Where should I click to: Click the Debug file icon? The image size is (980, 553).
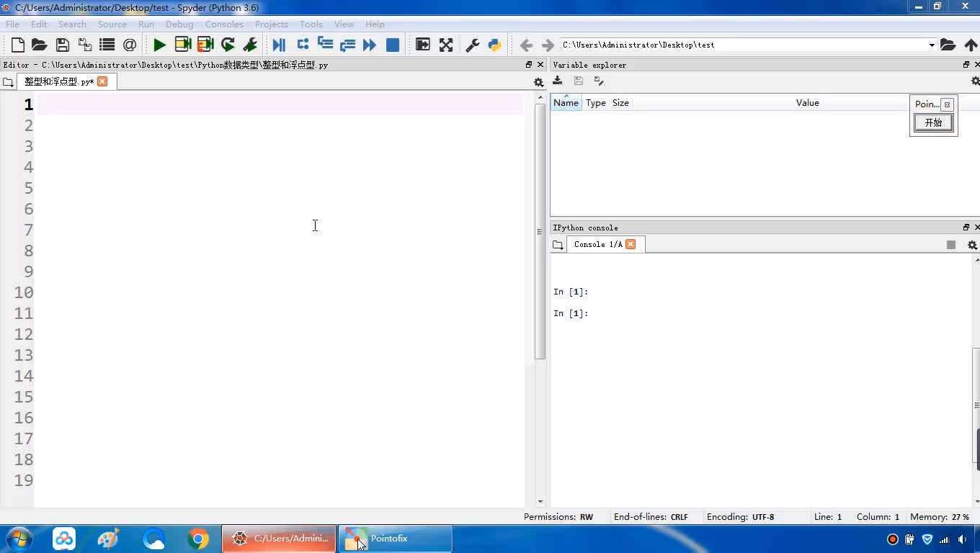tap(279, 45)
